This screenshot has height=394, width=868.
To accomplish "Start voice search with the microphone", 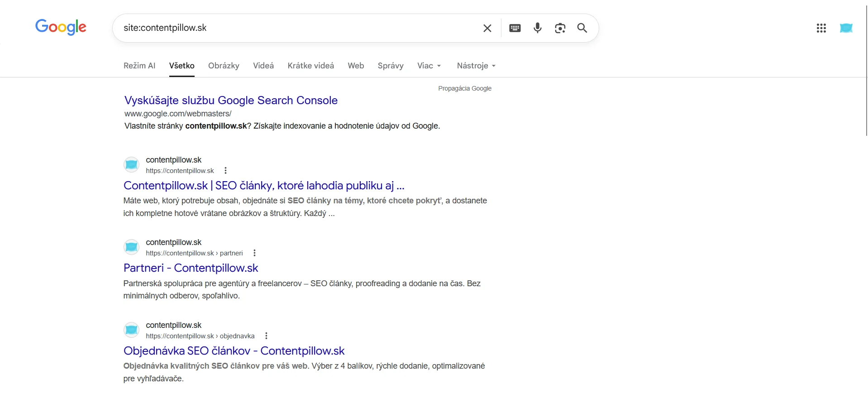I will 537,28.
